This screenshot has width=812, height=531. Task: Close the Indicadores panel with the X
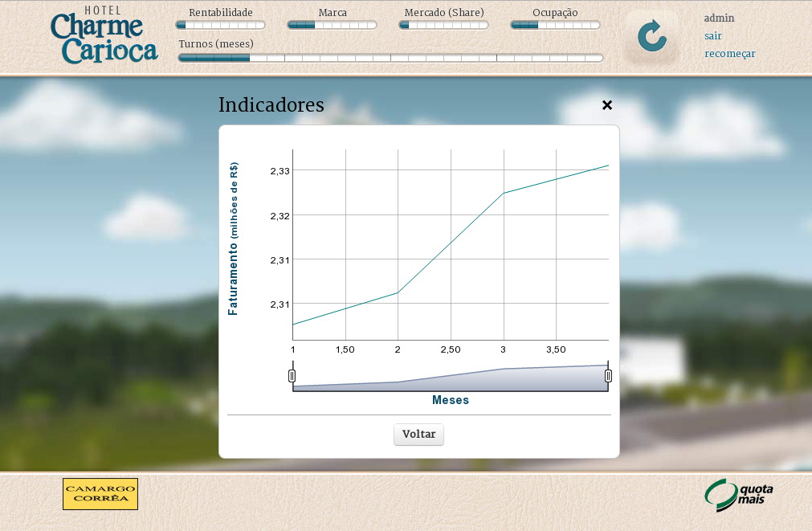click(x=607, y=105)
